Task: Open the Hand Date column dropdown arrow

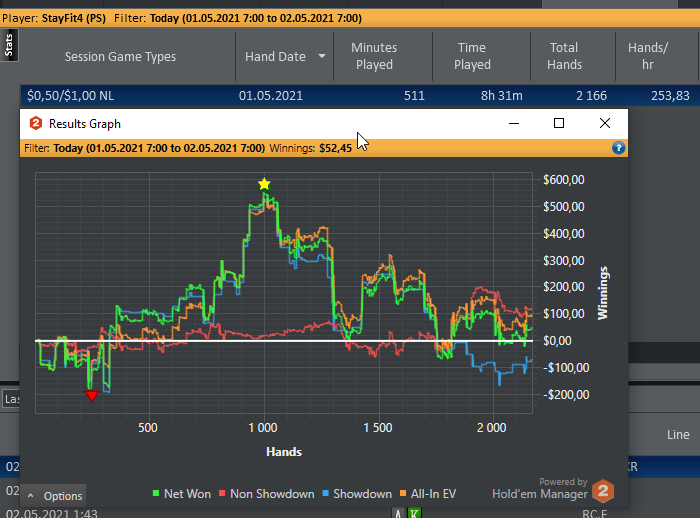Action: pyautogui.click(x=322, y=56)
